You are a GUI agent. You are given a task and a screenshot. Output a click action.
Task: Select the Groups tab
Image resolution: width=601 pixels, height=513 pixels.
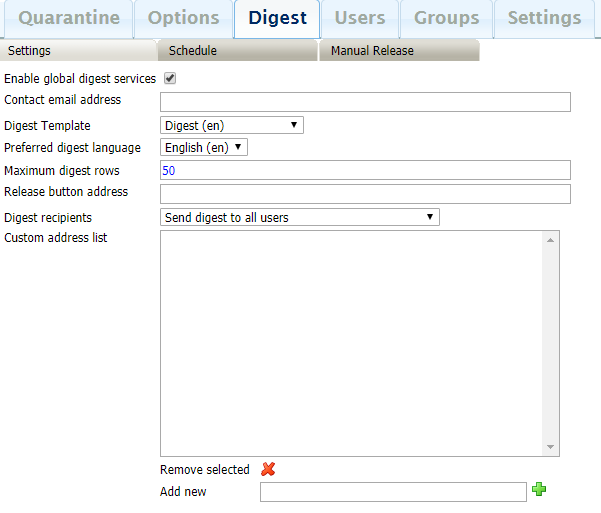(x=446, y=18)
